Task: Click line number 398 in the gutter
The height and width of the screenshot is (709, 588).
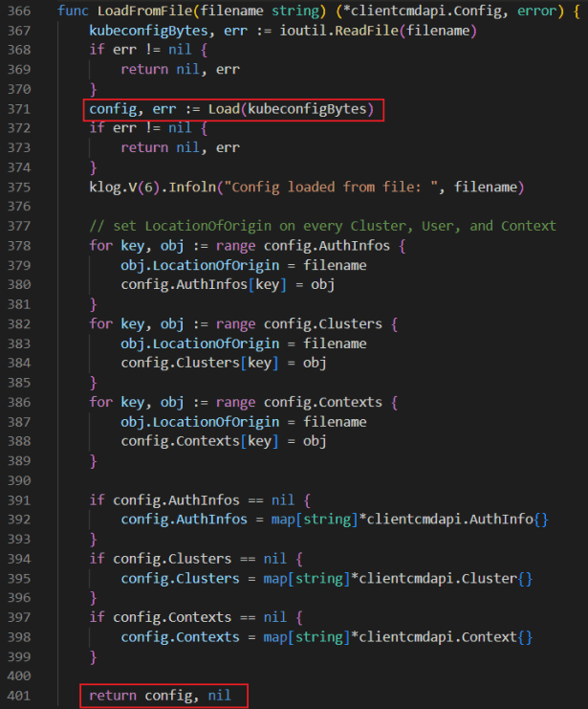Action: pos(19,636)
